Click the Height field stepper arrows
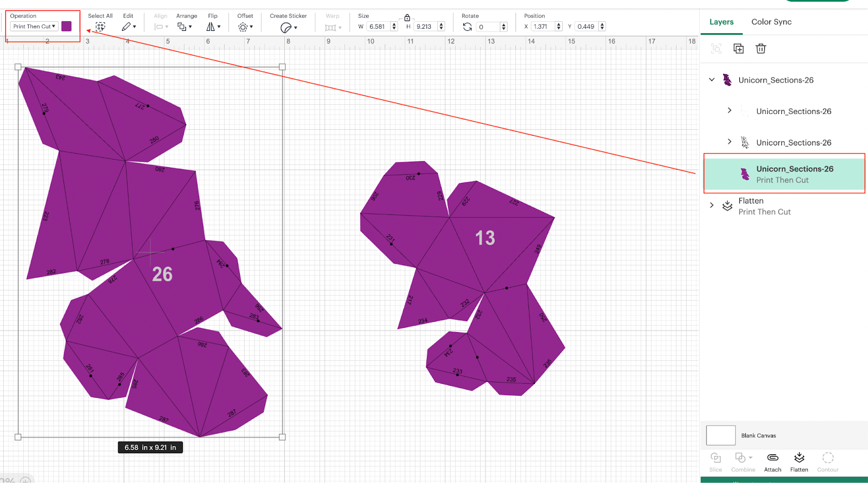The image size is (868, 483). [441, 27]
